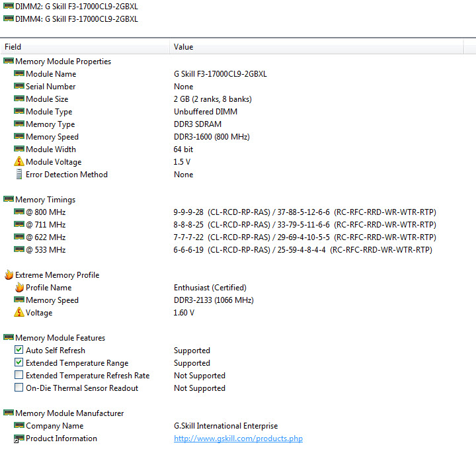The image size is (476, 459).
Task: Click the Value column header
Action: (316, 47)
